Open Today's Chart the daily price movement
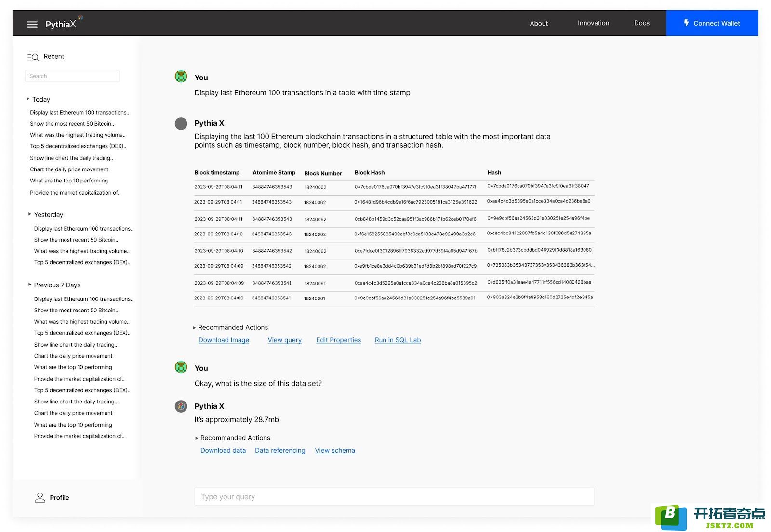 (69, 169)
